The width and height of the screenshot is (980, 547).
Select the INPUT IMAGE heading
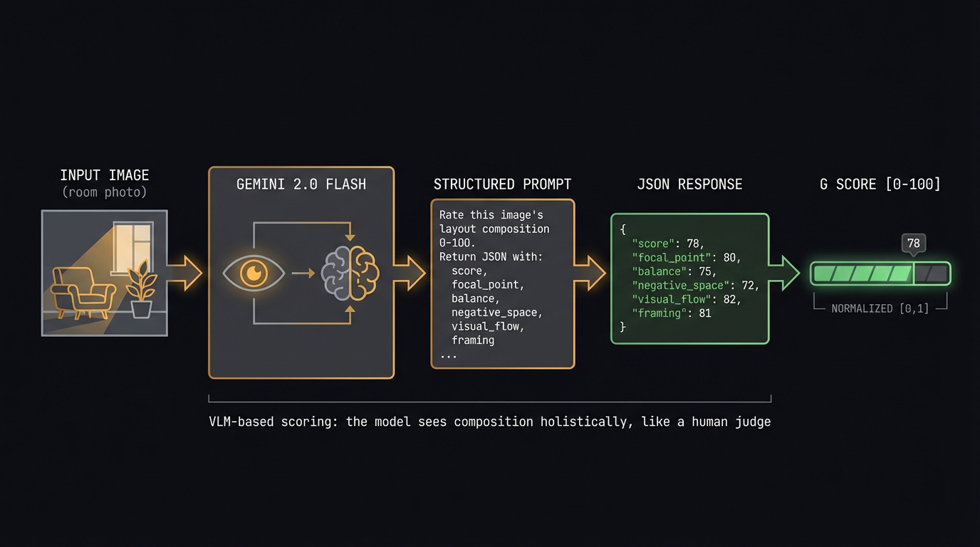tap(105, 175)
